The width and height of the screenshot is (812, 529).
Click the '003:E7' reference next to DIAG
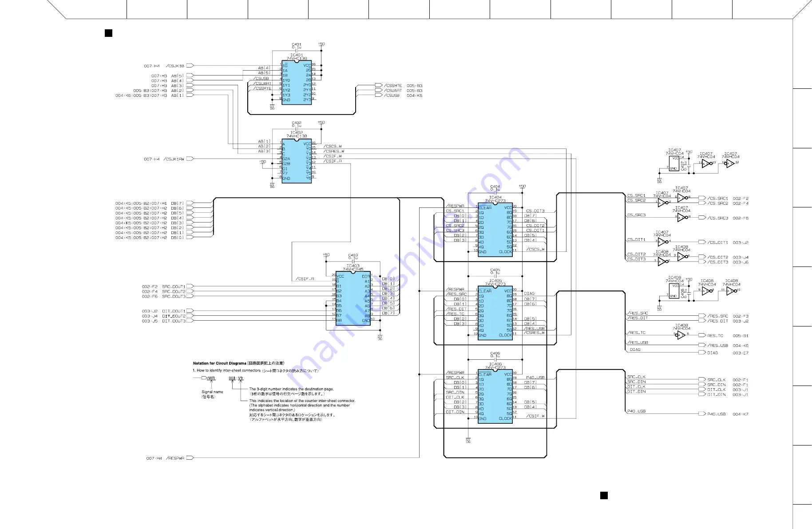(741, 353)
